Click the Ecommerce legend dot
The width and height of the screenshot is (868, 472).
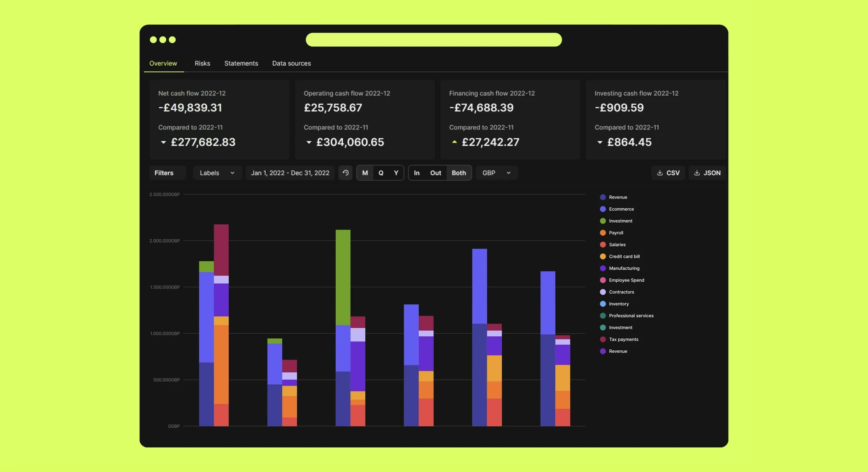click(603, 209)
